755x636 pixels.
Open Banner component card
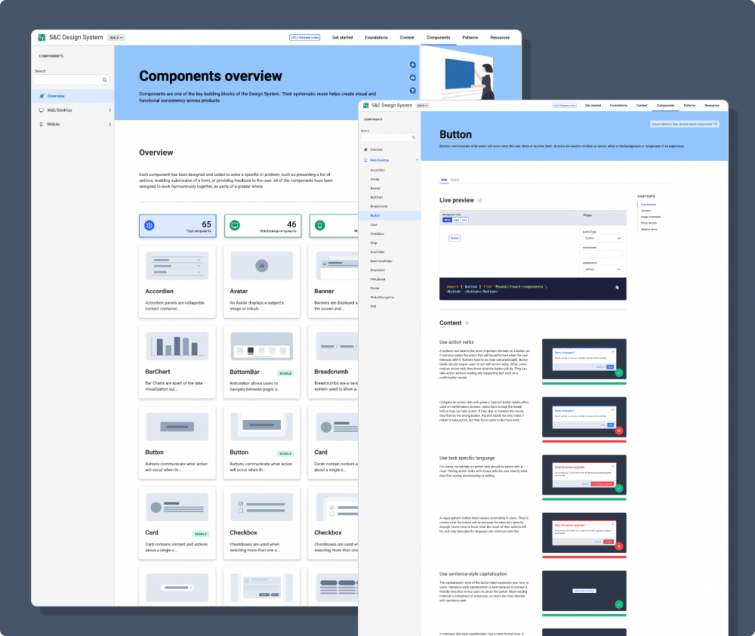333,282
